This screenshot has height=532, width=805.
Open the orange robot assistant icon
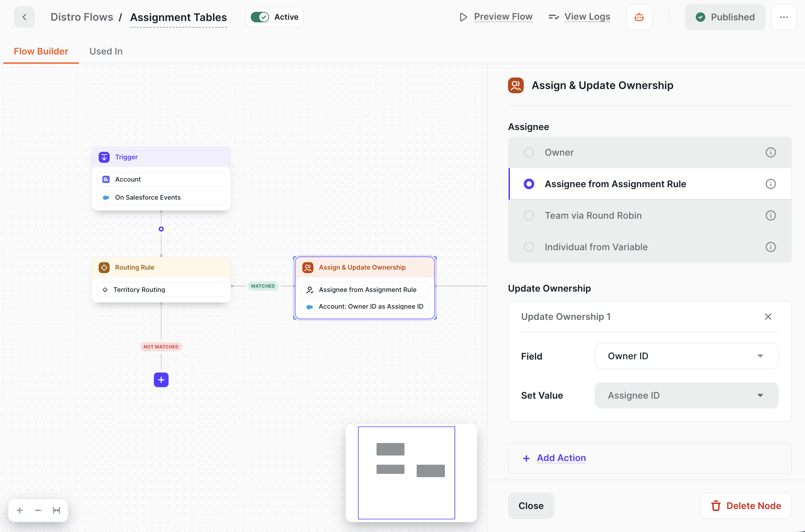(639, 17)
